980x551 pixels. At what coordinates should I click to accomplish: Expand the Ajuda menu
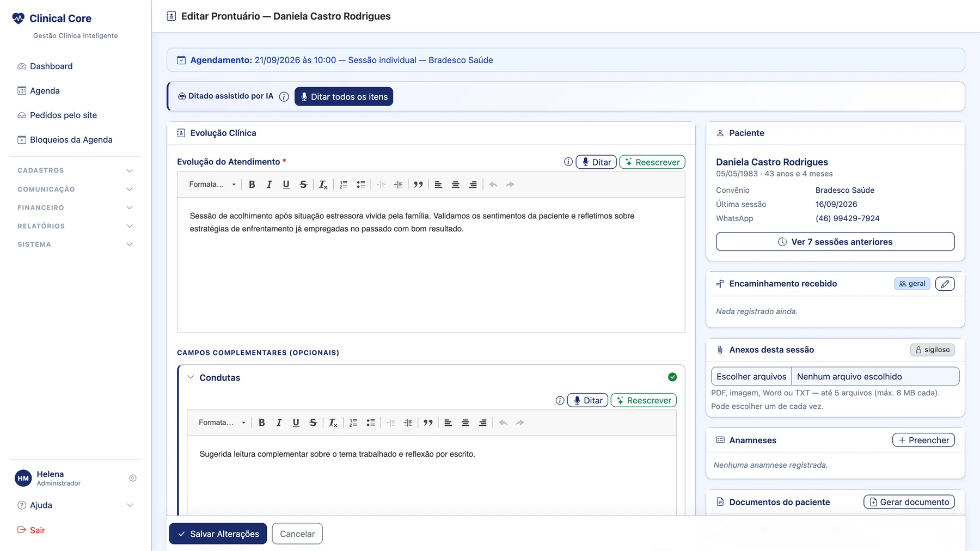pos(75,505)
